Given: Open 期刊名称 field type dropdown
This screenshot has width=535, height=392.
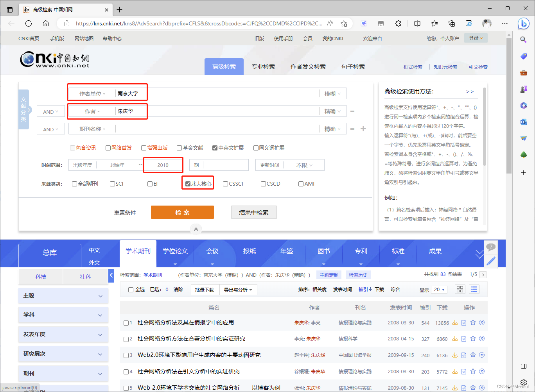Looking at the screenshot, I should coord(92,129).
